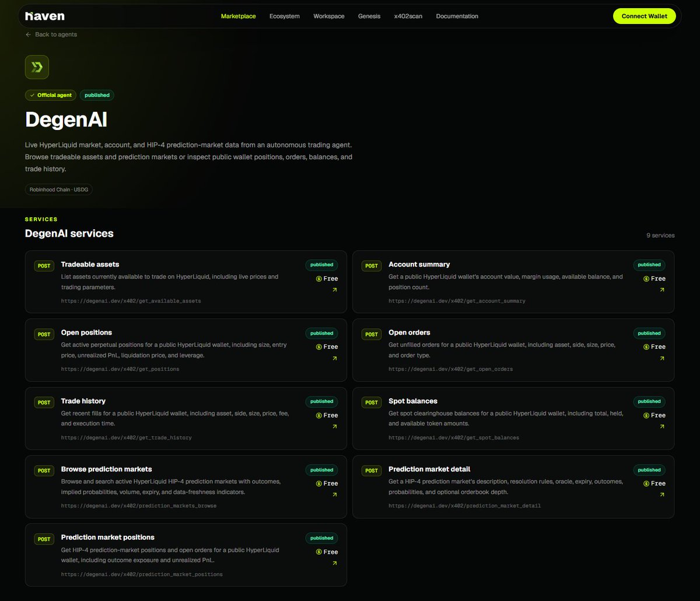Image resolution: width=700 pixels, height=601 pixels.
Task: Click POST badge on Trade history card
Action: coord(44,402)
